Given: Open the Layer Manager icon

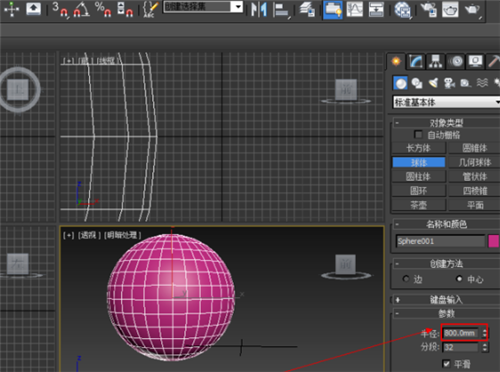Looking at the screenshot, I should [307, 9].
